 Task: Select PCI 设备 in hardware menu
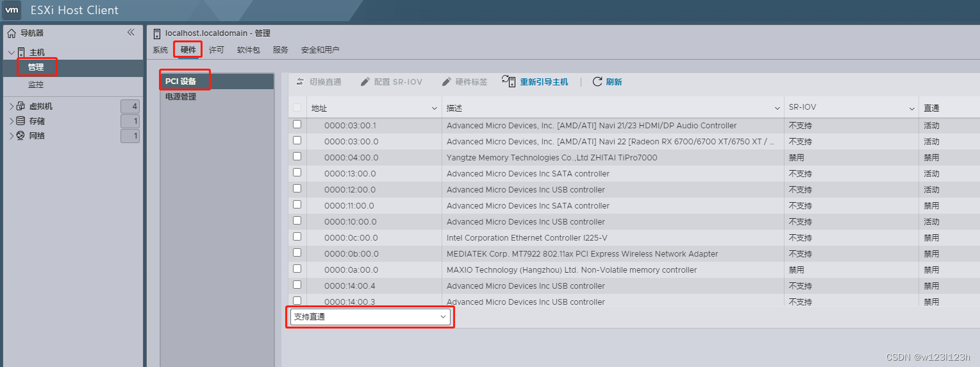click(x=217, y=81)
